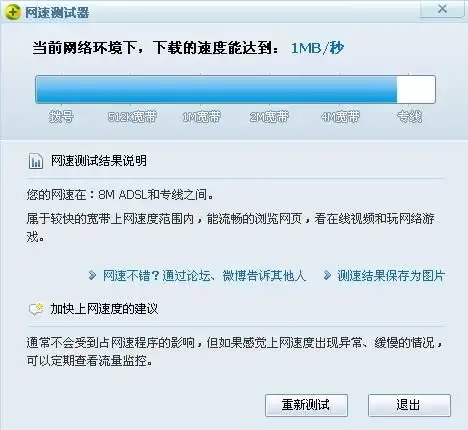Click the 1M宽带 scale label
Screen dimensions: 468x430
pyautogui.click(x=201, y=117)
